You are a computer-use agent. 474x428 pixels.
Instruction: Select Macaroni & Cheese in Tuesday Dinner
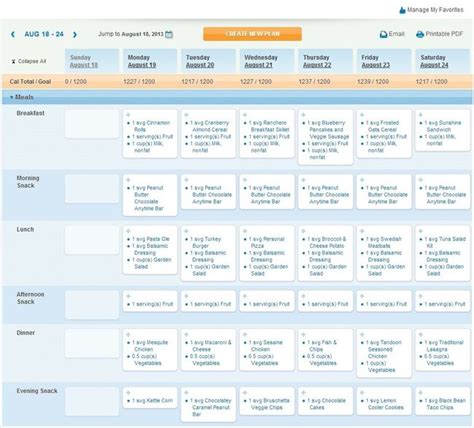[x=211, y=346]
